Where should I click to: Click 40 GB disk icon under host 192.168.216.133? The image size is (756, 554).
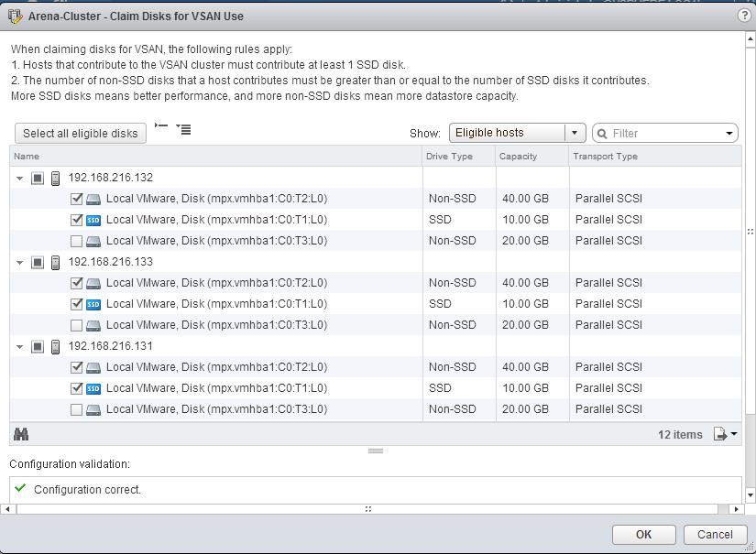pos(93,283)
